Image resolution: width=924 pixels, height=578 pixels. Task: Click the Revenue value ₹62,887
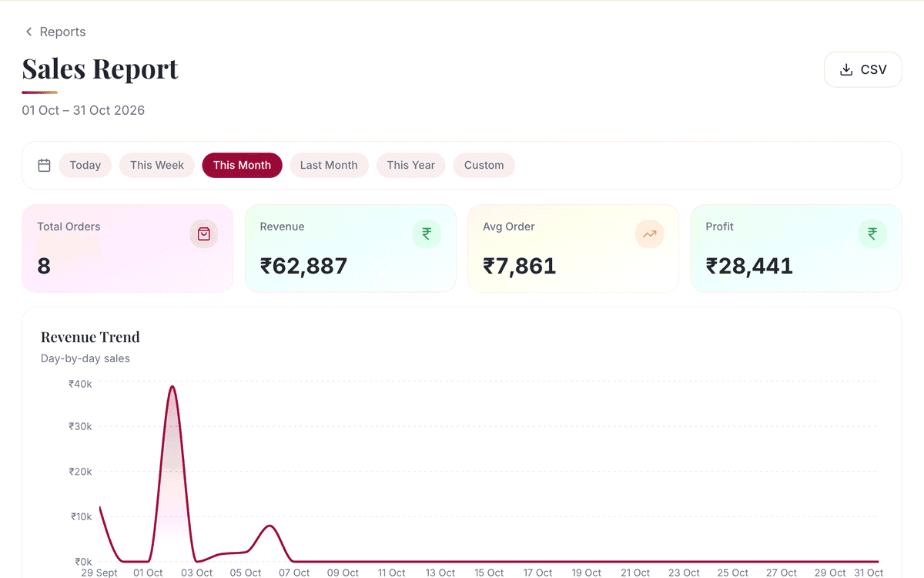(x=303, y=266)
